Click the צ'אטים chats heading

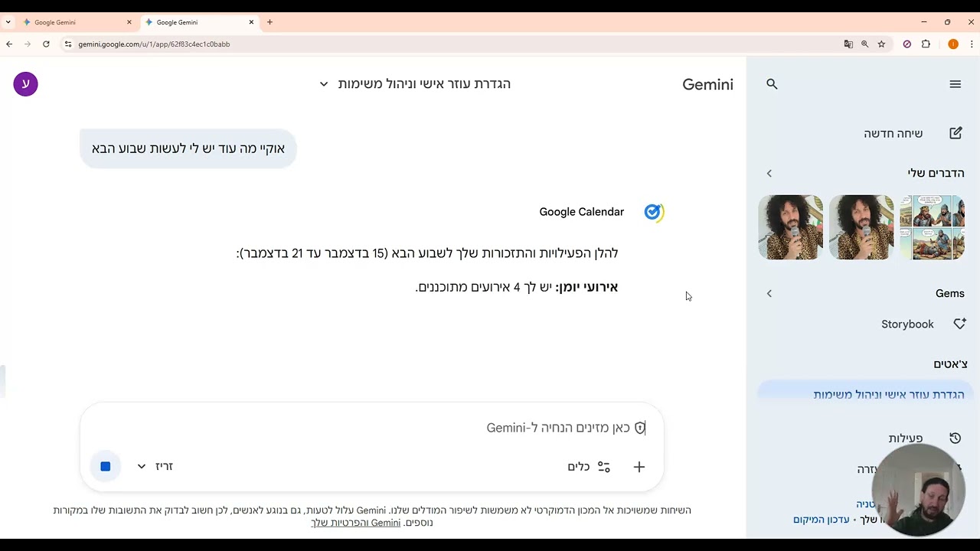pos(949,364)
